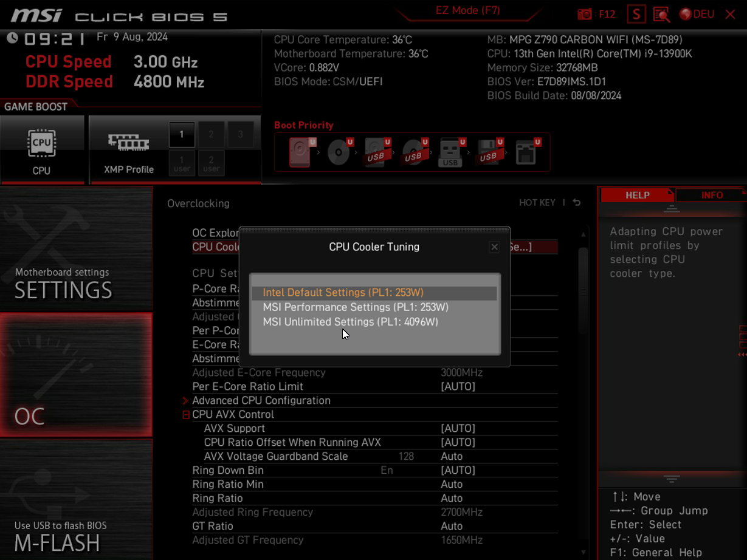
Task: Click the help panel bottom collapse handle
Action: [672, 479]
